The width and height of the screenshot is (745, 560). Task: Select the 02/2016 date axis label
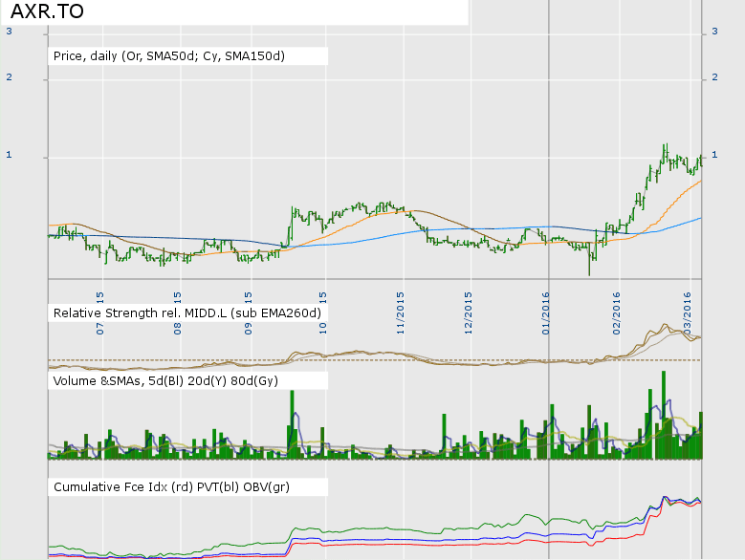617,309
